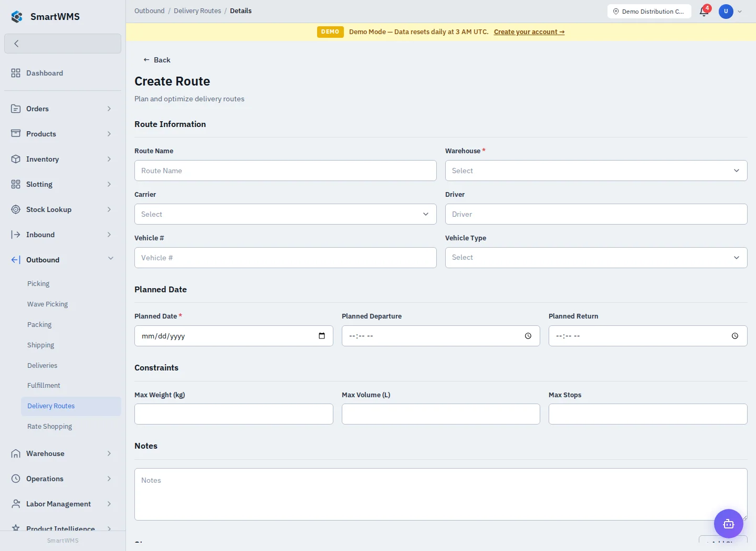Click the Dashboard grid icon

point(16,73)
